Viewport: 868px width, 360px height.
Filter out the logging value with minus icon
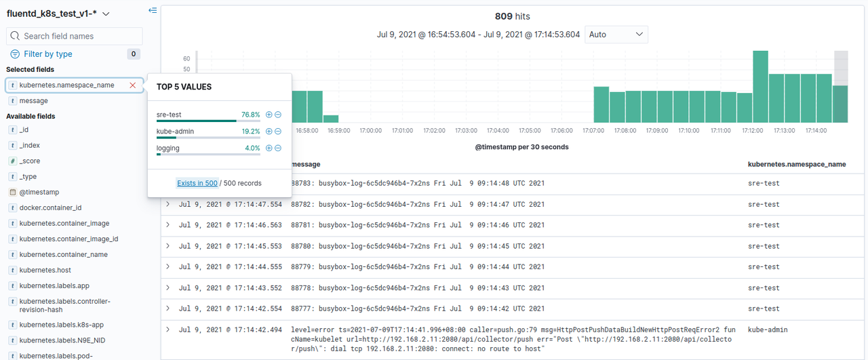pyautogui.click(x=278, y=148)
